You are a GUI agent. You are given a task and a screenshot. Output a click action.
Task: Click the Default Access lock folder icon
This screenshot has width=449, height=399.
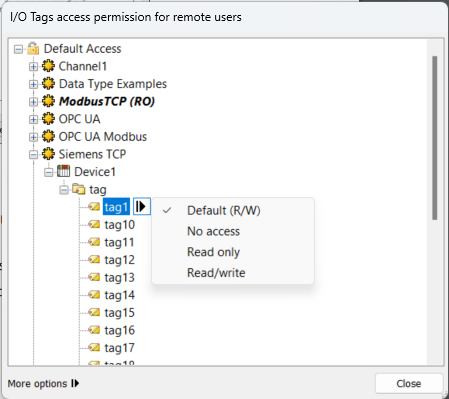[33, 49]
